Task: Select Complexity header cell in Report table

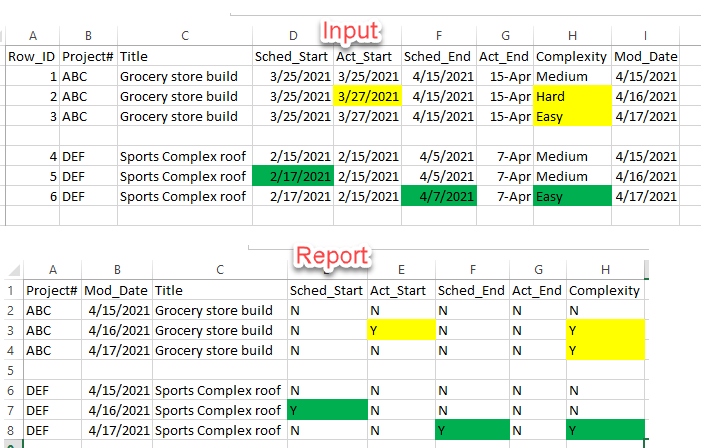Action: (x=605, y=291)
